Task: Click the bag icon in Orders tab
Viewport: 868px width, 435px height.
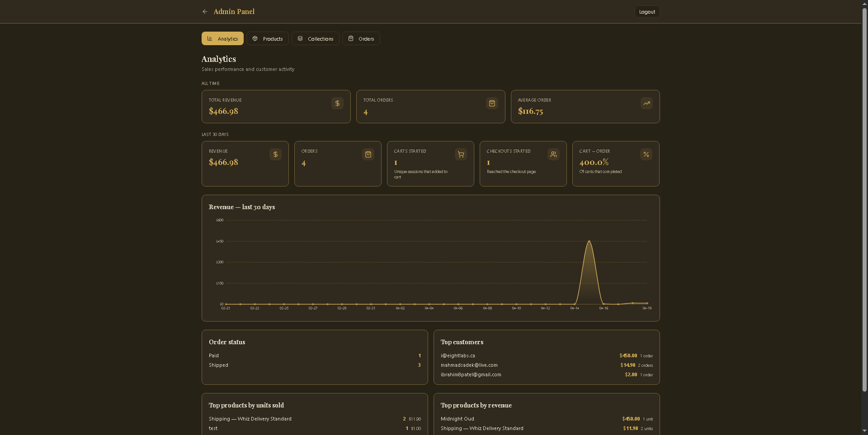Action: pyautogui.click(x=351, y=38)
